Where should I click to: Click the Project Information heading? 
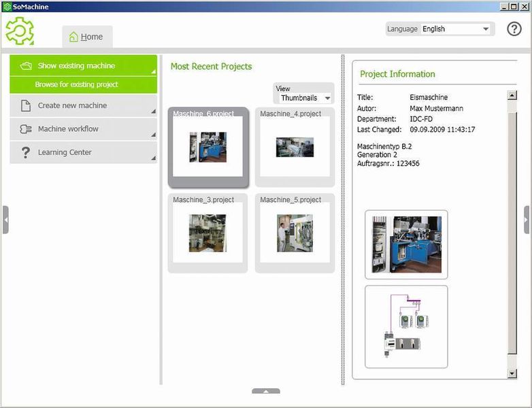pyautogui.click(x=397, y=74)
